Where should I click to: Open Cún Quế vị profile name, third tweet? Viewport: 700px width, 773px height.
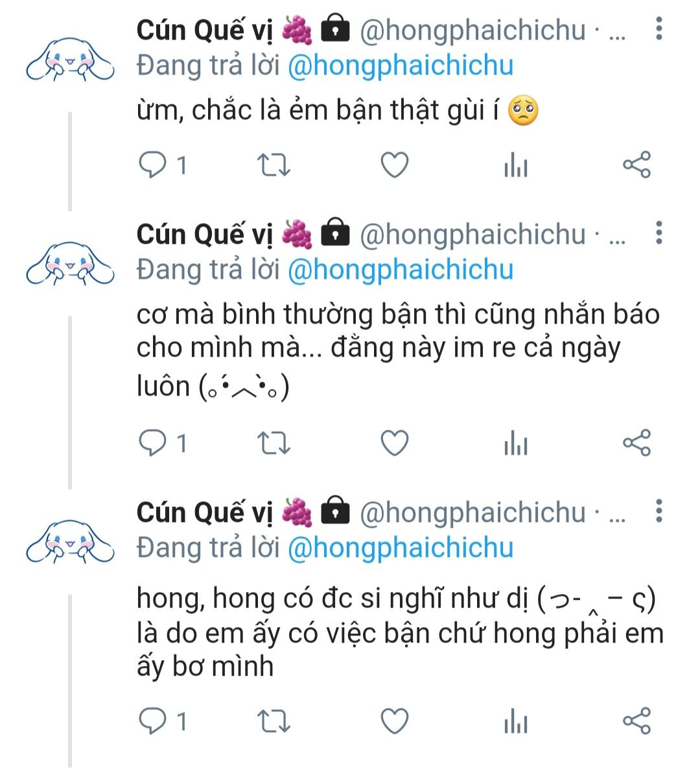[x=205, y=512]
